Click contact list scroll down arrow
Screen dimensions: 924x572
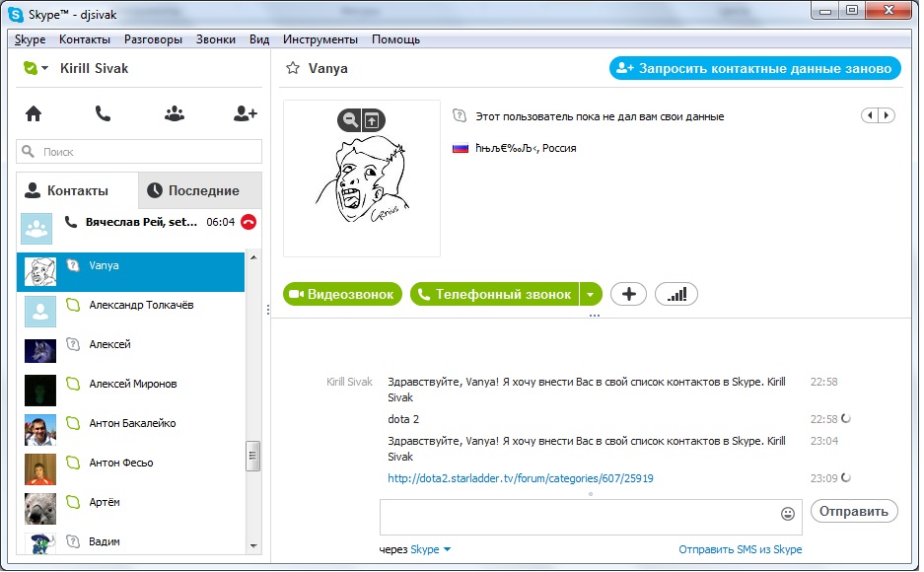tap(253, 546)
